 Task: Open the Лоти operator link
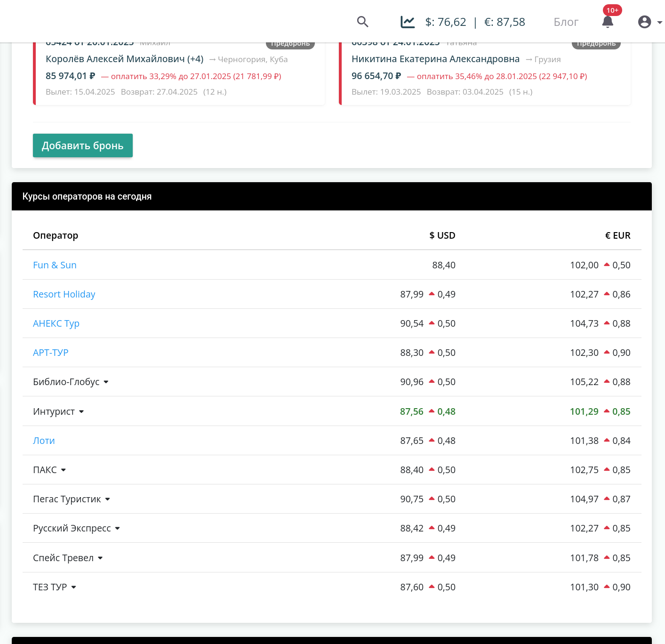click(44, 441)
